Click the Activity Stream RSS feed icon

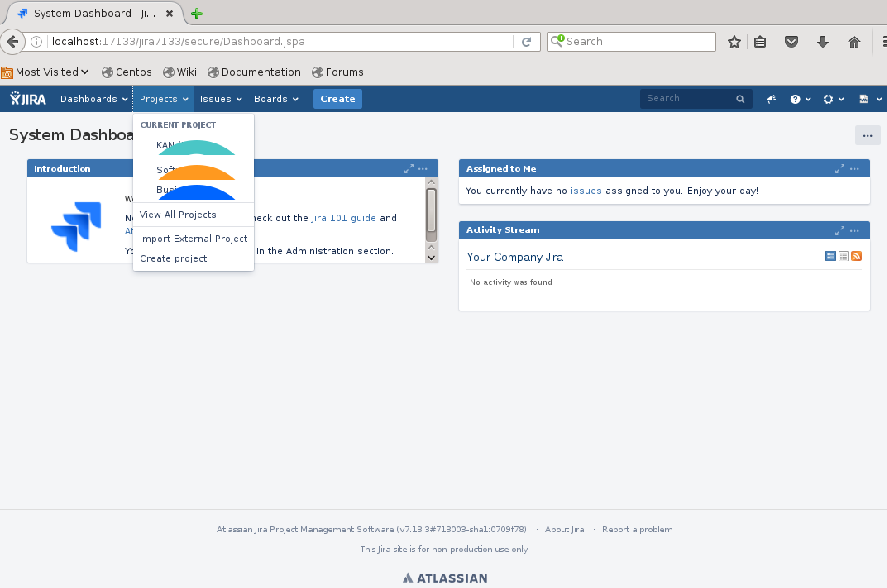[856, 256]
